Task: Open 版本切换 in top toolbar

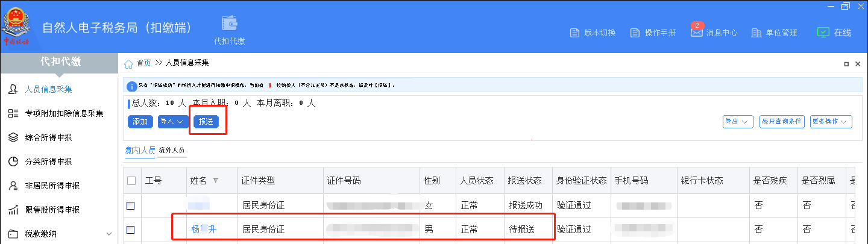Action: coord(593,33)
